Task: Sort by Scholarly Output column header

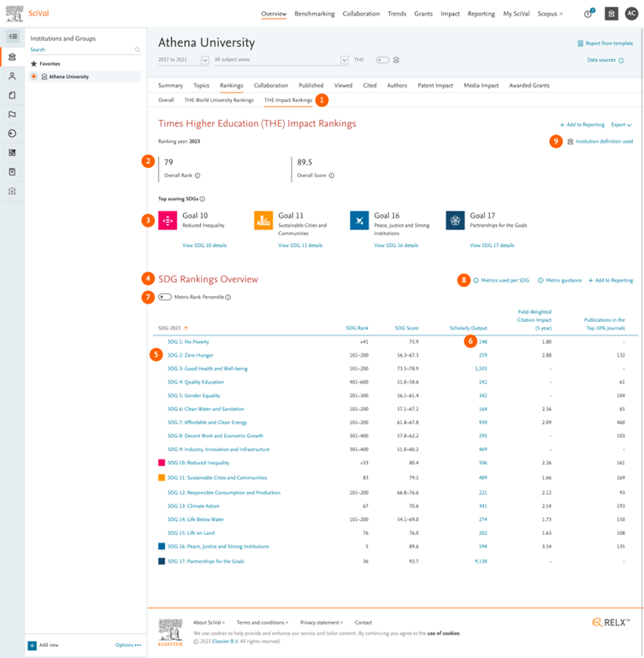Action: click(x=469, y=329)
